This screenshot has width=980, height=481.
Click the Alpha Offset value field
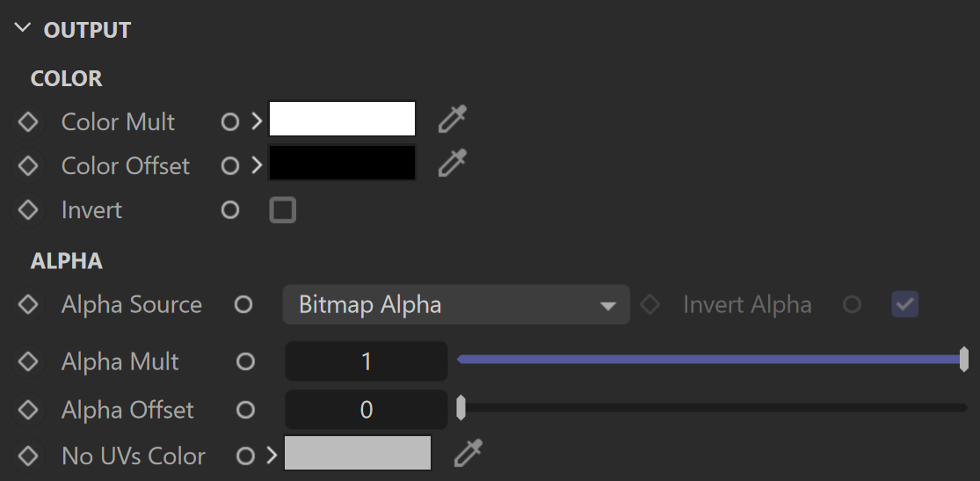[367, 410]
